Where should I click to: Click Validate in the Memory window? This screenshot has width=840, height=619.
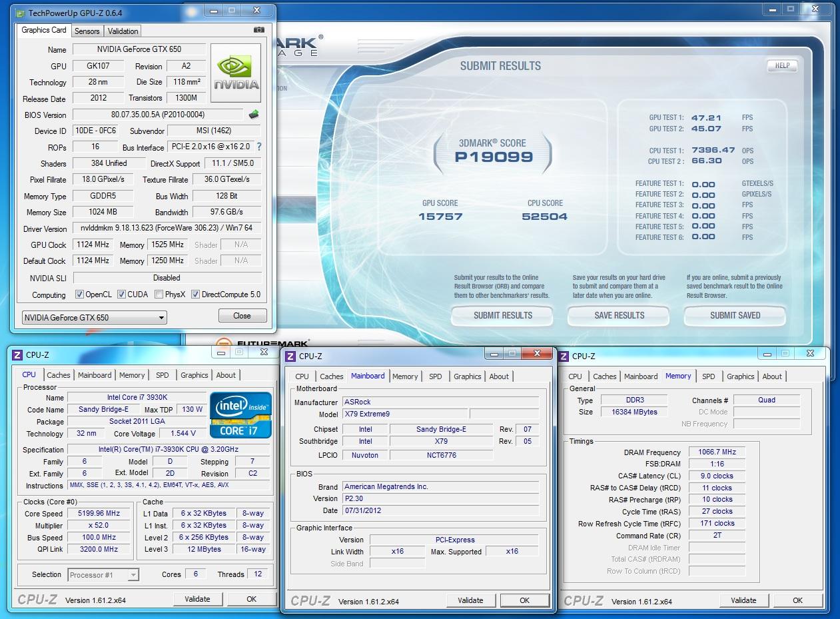(743, 600)
